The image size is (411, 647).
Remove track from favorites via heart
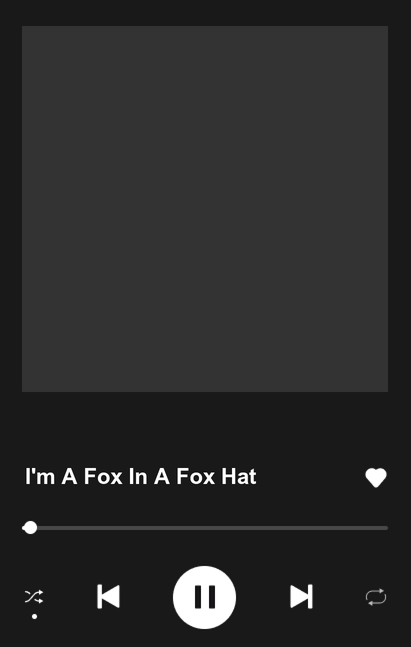point(376,477)
